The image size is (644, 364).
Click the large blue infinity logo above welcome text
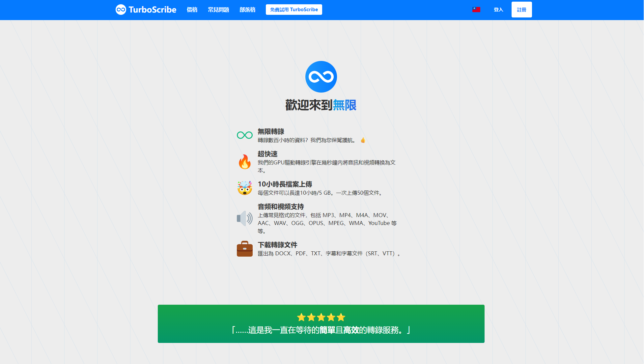321,77
